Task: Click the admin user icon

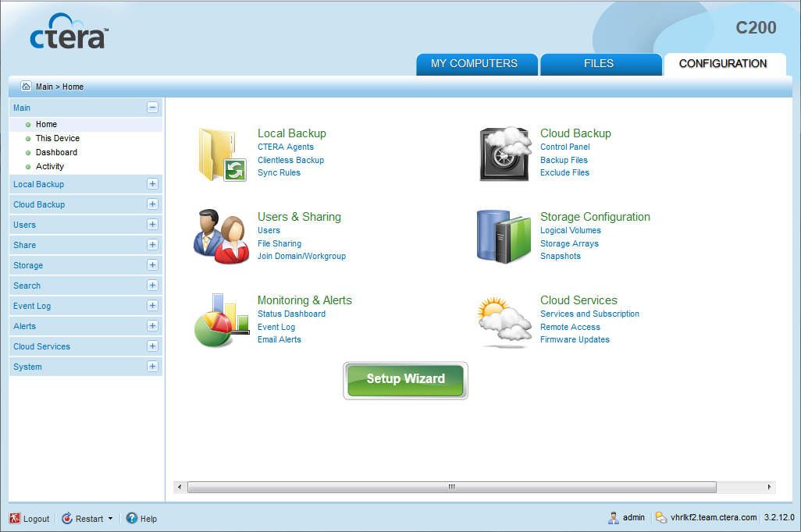Action: point(614,518)
